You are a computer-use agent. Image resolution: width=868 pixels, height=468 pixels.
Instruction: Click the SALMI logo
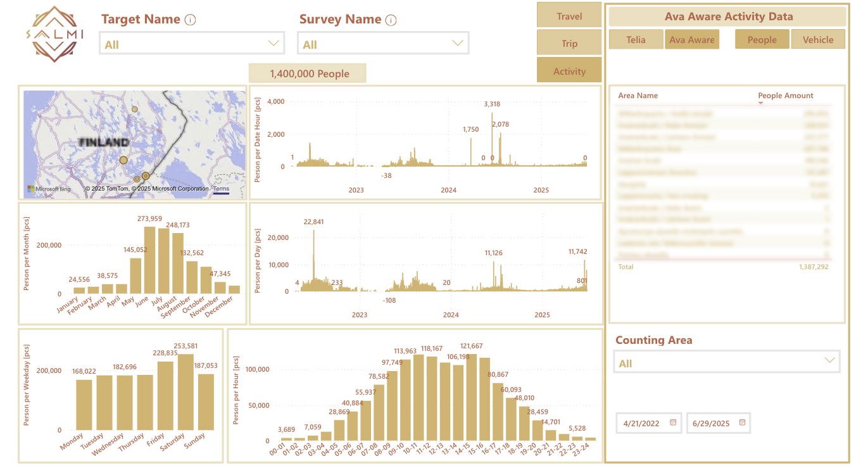pyautogui.click(x=54, y=34)
